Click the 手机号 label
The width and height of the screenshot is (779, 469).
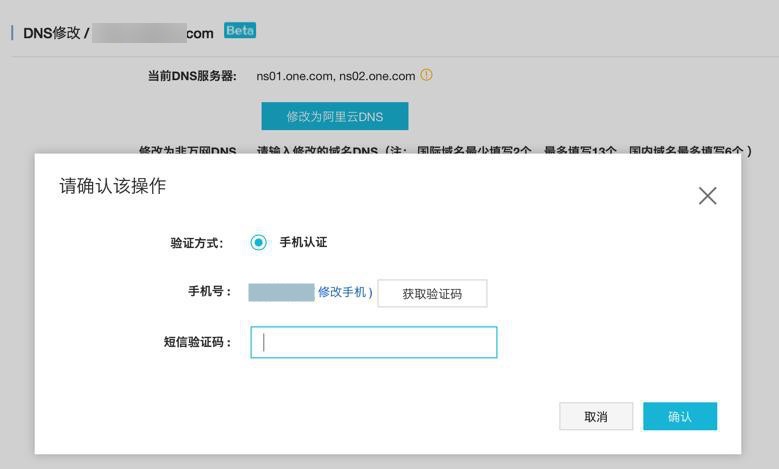point(210,292)
